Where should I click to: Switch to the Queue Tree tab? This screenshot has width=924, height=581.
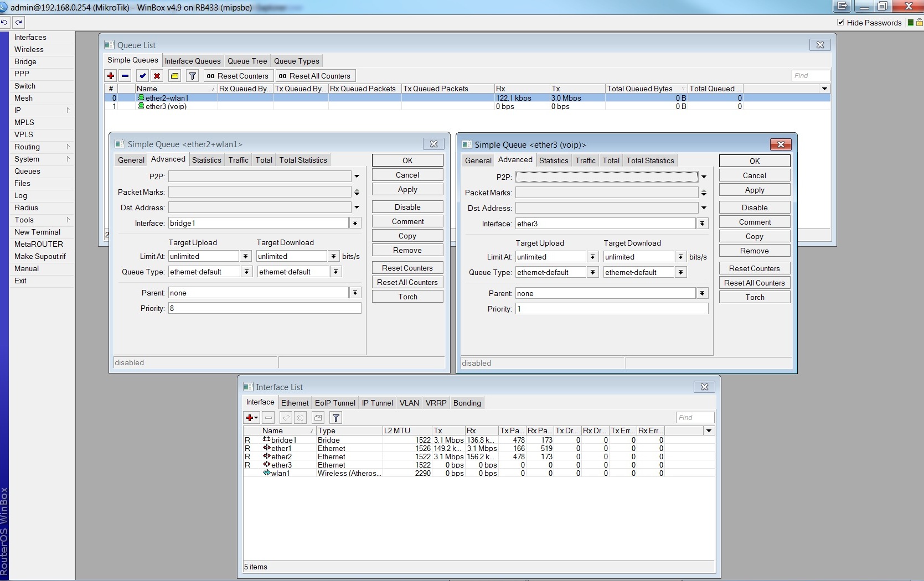[247, 61]
